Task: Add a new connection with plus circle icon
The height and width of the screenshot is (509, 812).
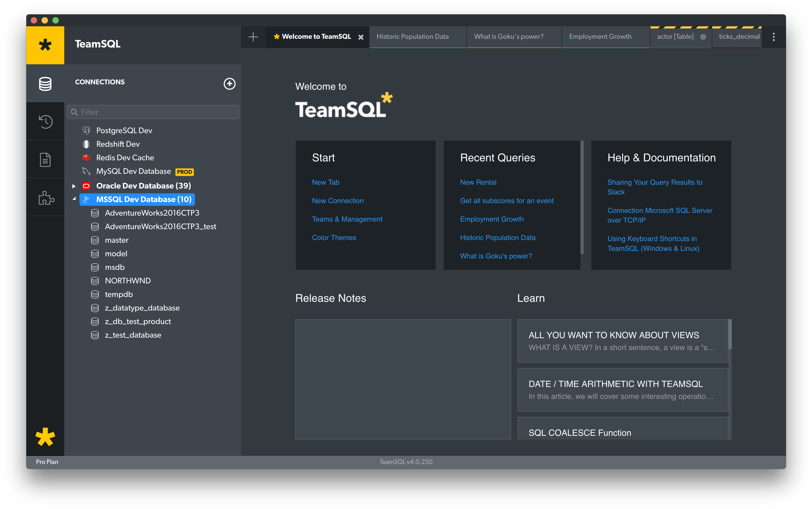Action: point(229,84)
